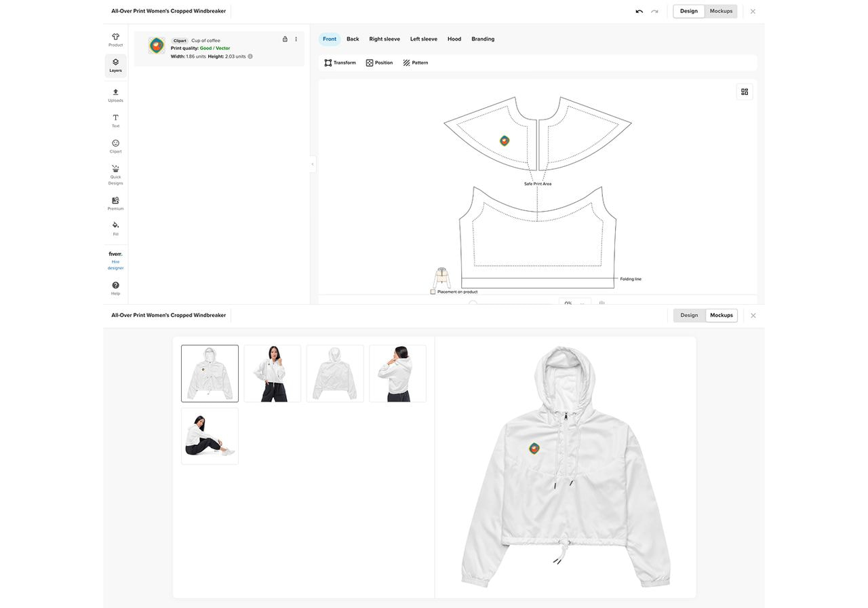Switch to the Back print area tab
The height and width of the screenshot is (608, 868).
353,39
